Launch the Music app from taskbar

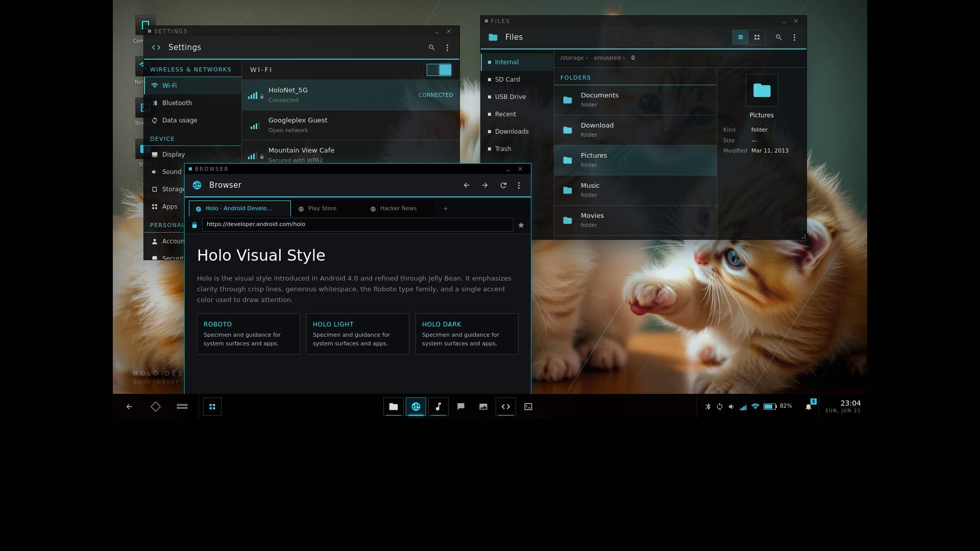(438, 407)
